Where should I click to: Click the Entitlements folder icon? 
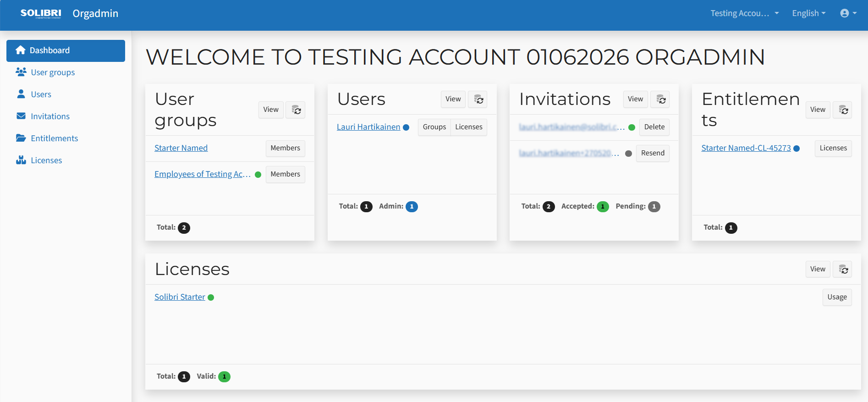21,138
